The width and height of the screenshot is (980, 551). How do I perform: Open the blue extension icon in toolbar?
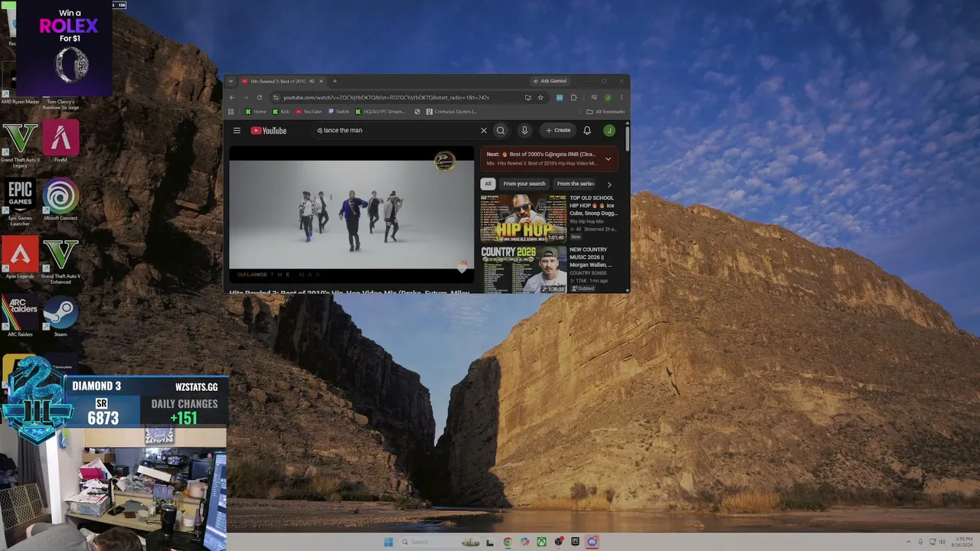pos(560,97)
